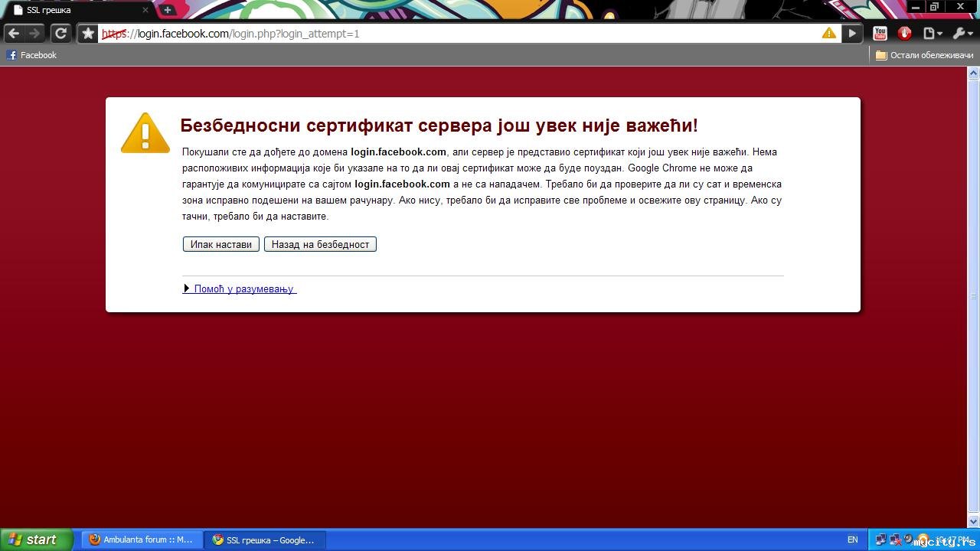This screenshot has height=551, width=980.
Task: Click the page scrollbar down arrow
Action: coord(974,522)
